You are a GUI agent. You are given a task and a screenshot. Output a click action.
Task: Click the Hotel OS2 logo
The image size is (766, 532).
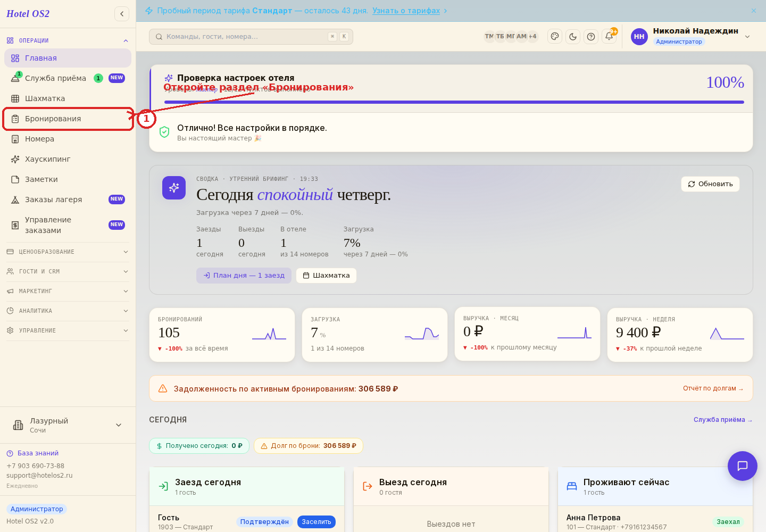click(x=28, y=14)
